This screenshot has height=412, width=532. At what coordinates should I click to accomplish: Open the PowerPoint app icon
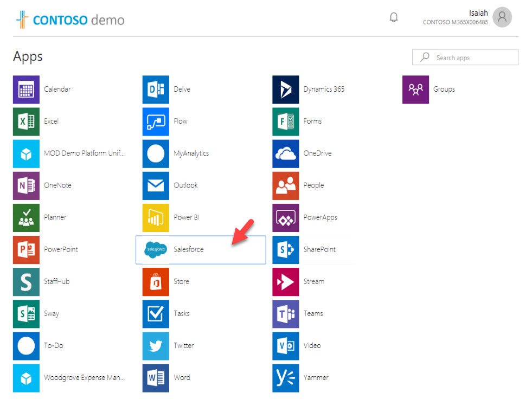point(26,249)
